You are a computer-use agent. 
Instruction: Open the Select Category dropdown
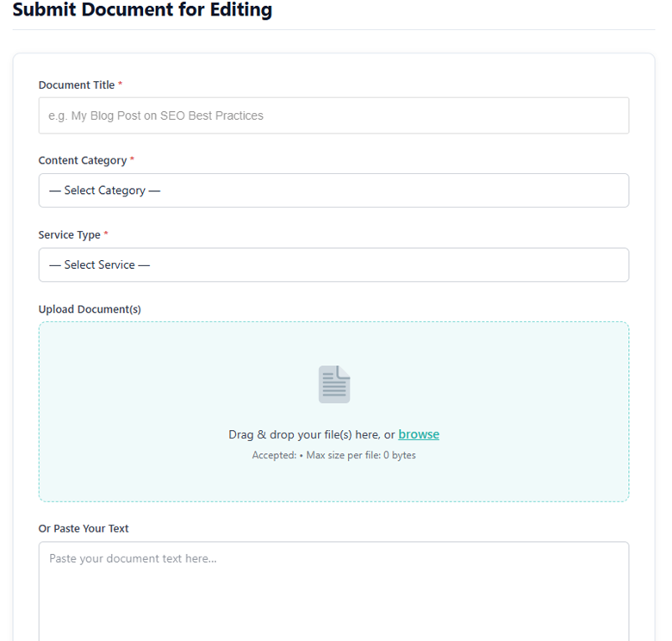tap(333, 190)
